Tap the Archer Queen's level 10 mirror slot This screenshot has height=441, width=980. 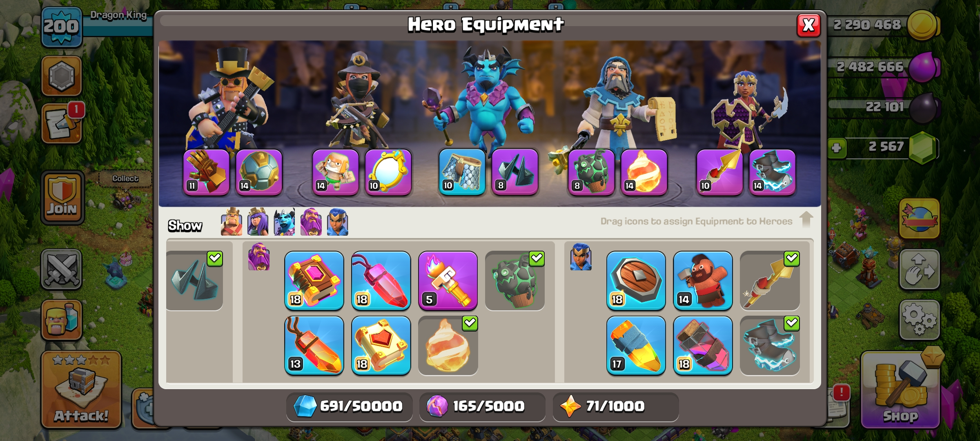coord(388,172)
